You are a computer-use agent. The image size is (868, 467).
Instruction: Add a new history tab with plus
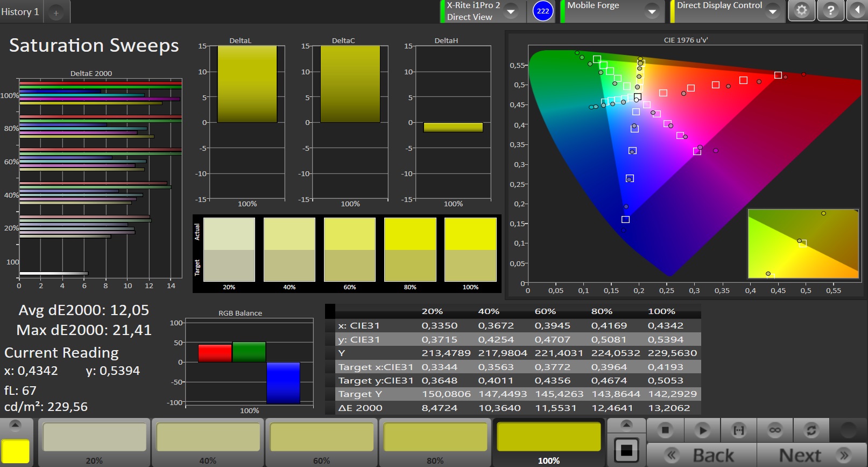[x=56, y=13]
